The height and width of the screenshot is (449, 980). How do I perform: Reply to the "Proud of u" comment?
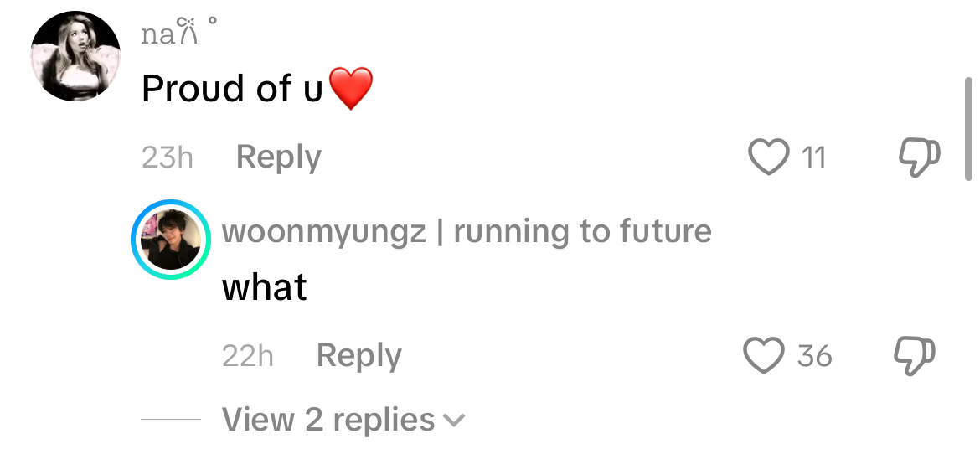coord(278,157)
